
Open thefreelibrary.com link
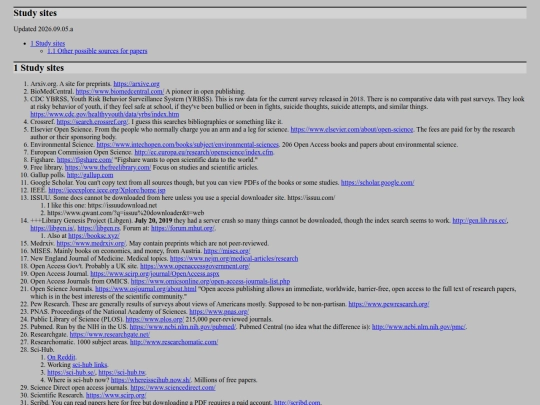pyautogui.click(x=108, y=167)
